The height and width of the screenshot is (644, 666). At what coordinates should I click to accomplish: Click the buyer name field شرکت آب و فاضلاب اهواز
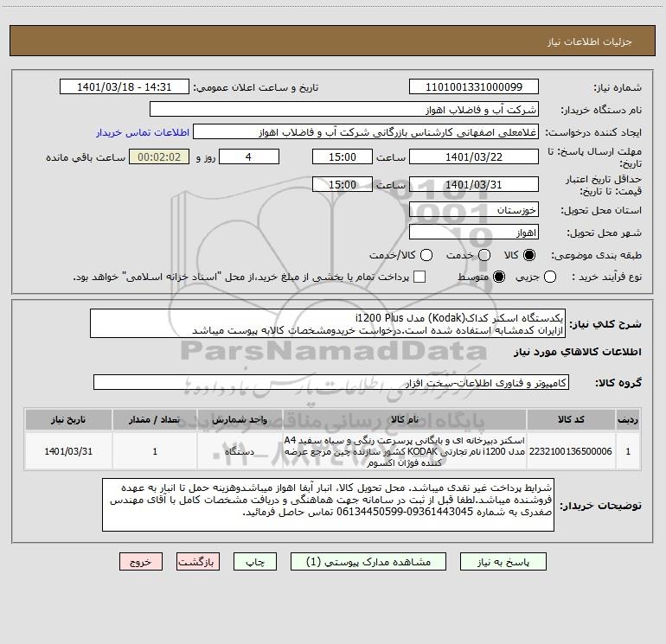point(344,110)
